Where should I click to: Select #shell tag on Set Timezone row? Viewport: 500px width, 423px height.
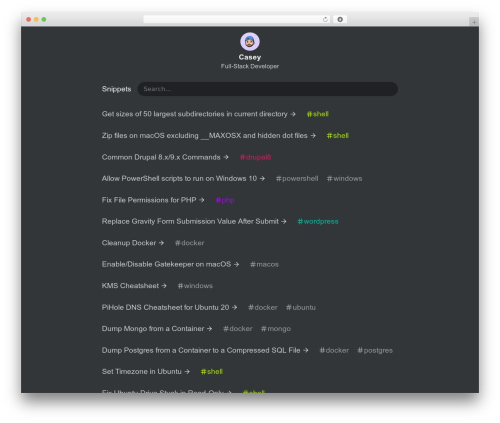(x=212, y=372)
